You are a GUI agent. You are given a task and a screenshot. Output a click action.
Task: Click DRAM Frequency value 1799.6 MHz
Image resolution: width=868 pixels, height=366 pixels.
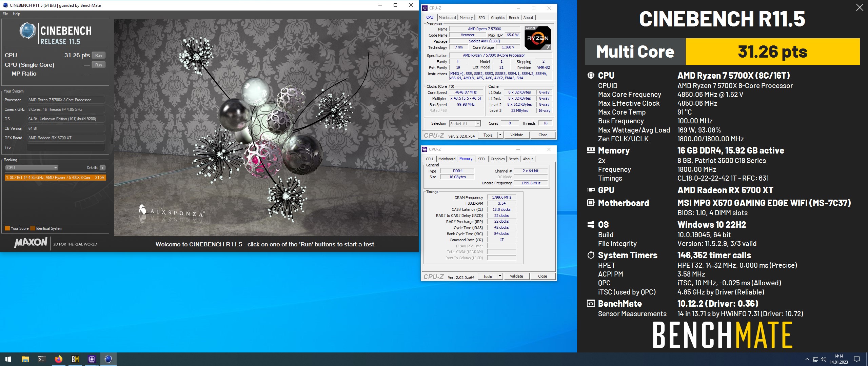click(501, 197)
